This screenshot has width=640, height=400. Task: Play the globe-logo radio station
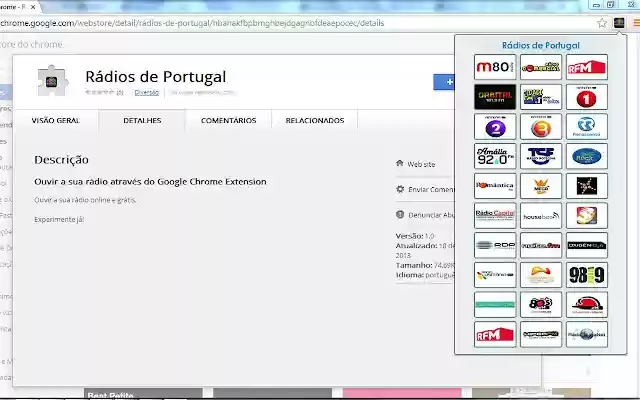[x=587, y=334]
